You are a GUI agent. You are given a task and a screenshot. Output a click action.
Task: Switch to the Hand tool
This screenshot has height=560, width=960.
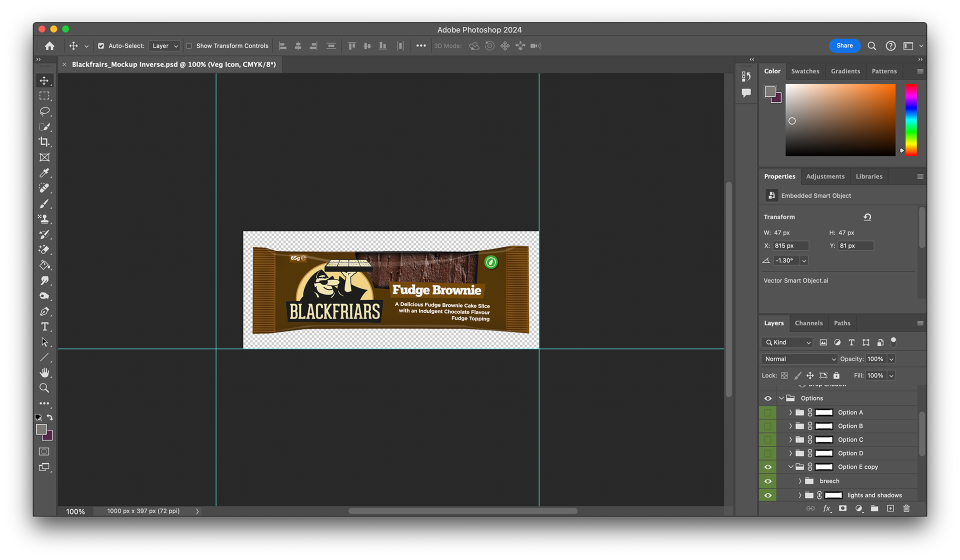[44, 372]
